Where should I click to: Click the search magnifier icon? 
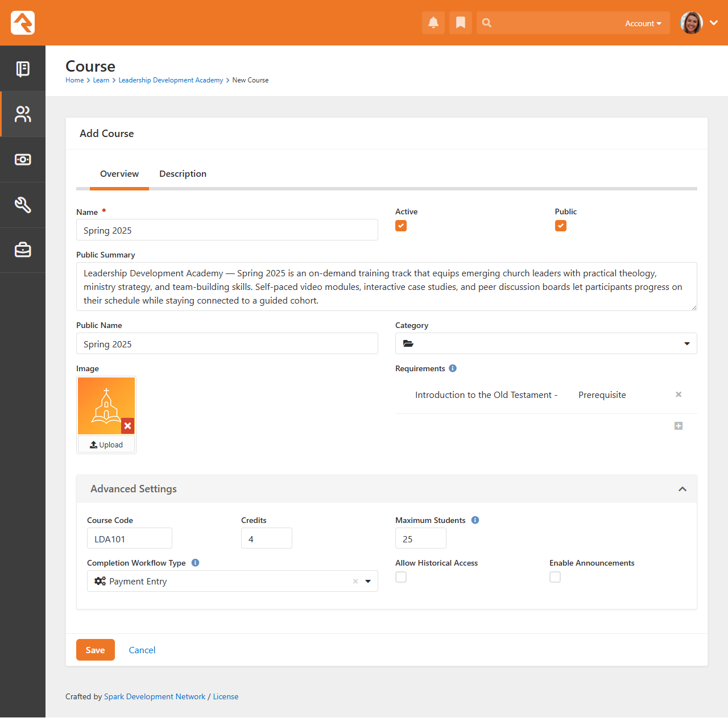[487, 23]
